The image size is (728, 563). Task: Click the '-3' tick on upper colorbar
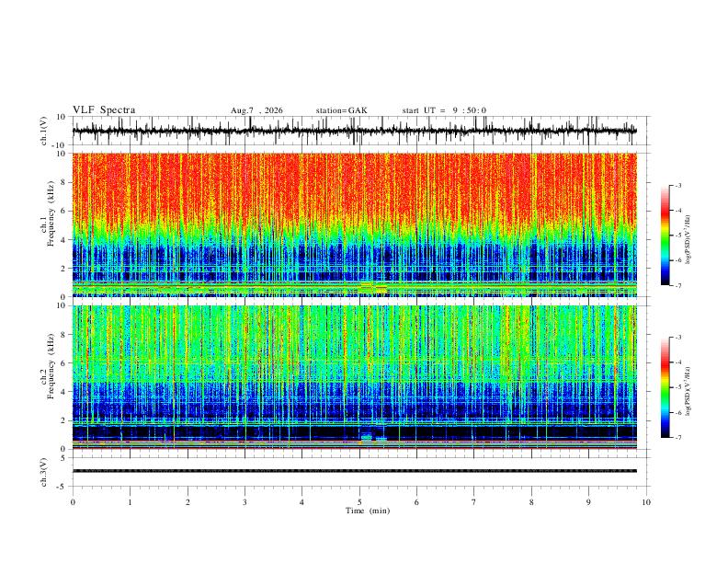coord(678,186)
